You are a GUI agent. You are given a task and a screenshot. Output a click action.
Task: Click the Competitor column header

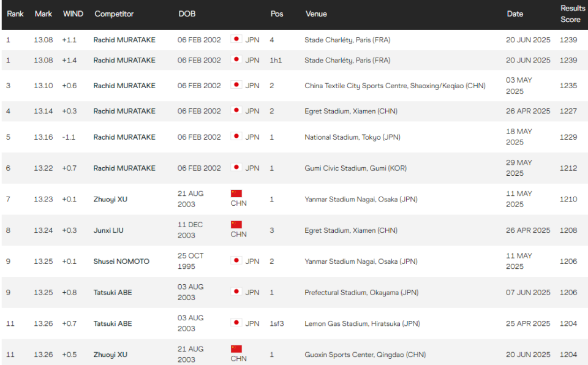coord(114,14)
